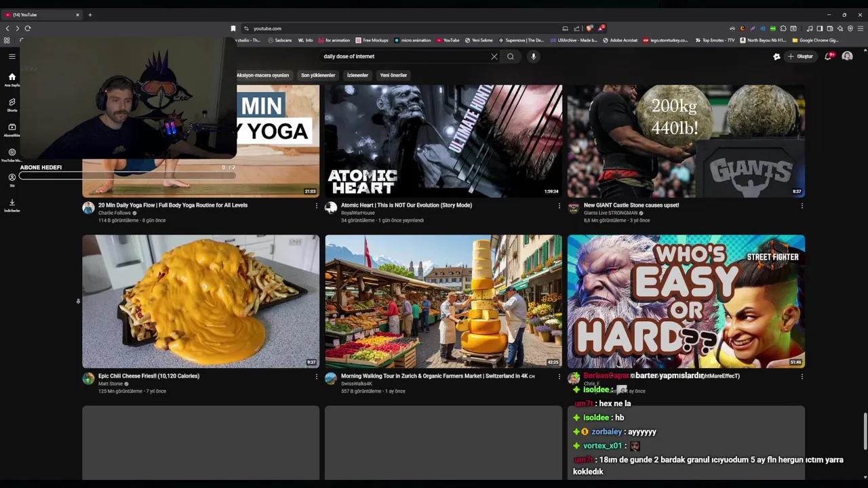The width and height of the screenshot is (868, 488).
Task: Click the 200kg Castle Stone thumbnail
Action: click(686, 141)
